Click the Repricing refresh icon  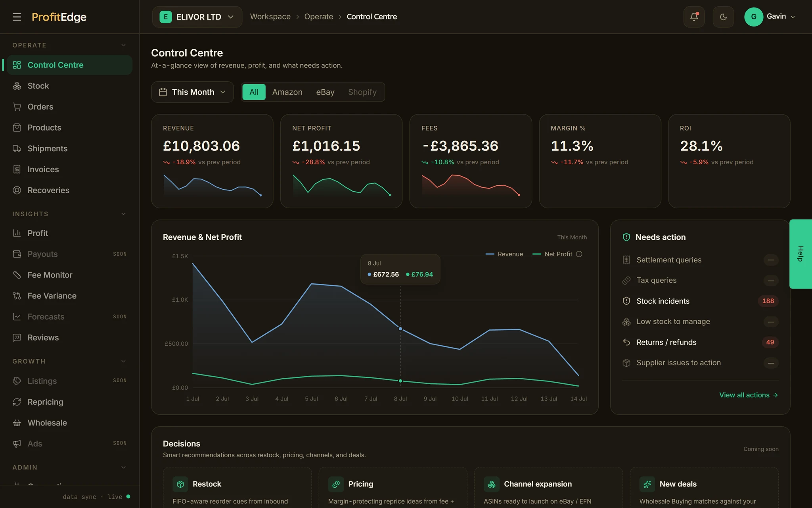pos(17,402)
